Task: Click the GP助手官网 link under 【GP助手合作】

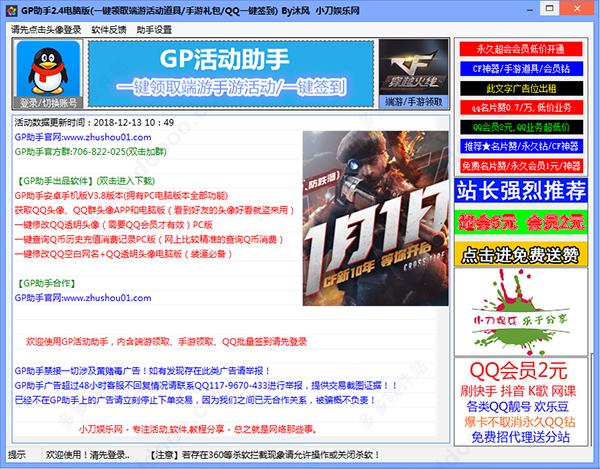Action: coord(83,298)
